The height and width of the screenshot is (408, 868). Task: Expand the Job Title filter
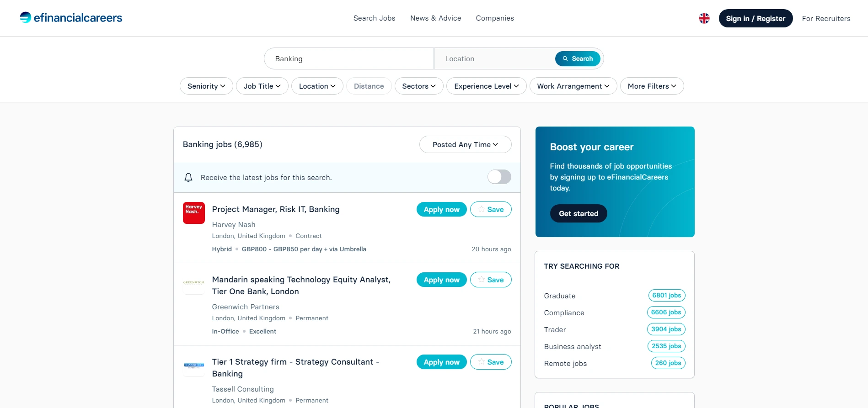click(262, 86)
